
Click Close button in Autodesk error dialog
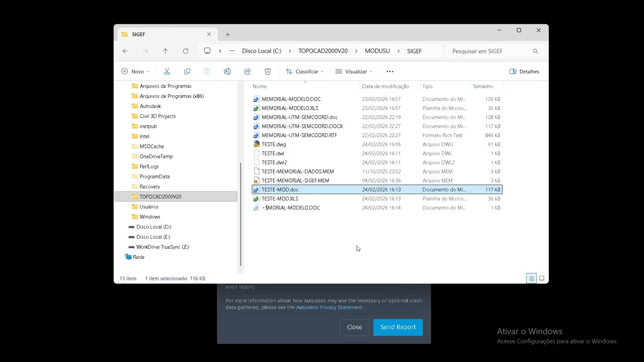coord(355,327)
